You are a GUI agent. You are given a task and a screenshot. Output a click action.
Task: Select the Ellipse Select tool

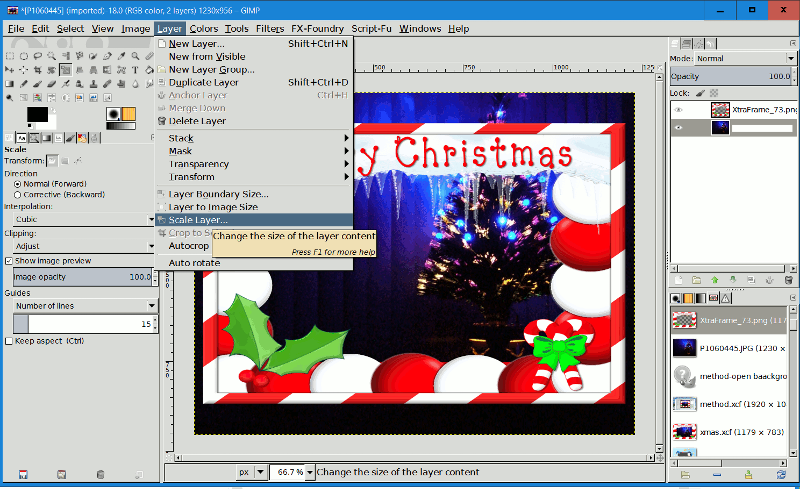click(24, 56)
